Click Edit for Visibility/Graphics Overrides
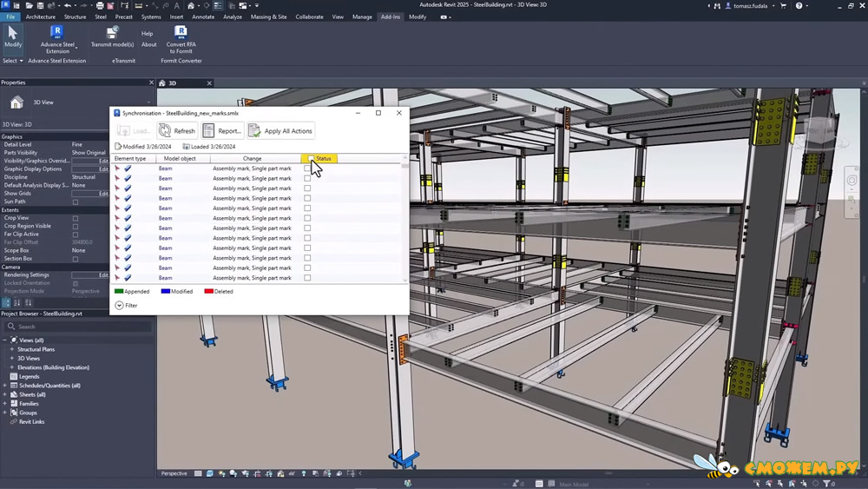The image size is (868, 489). pos(90,161)
